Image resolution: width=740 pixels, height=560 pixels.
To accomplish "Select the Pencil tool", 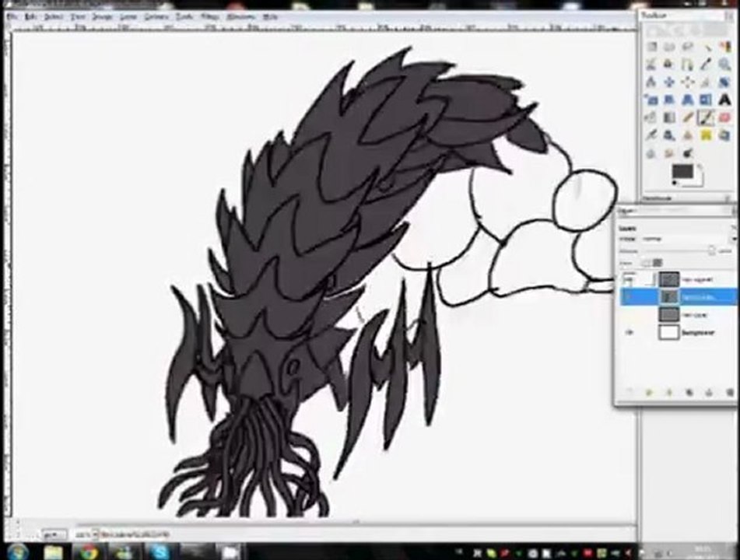I will coord(688,117).
